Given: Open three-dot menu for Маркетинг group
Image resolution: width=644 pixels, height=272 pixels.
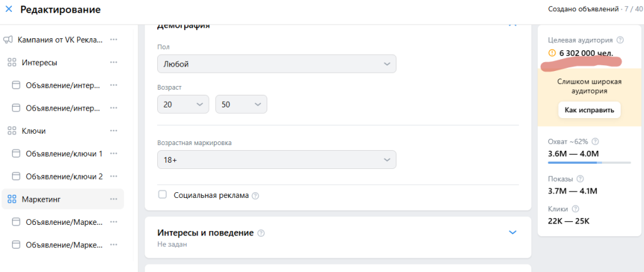Looking at the screenshot, I should pyautogui.click(x=114, y=199).
